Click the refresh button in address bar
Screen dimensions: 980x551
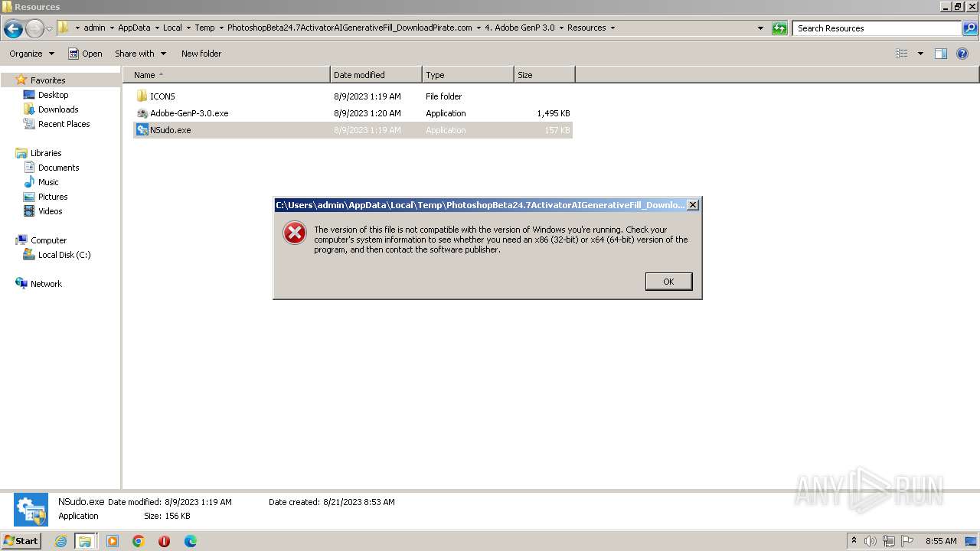[x=779, y=28]
